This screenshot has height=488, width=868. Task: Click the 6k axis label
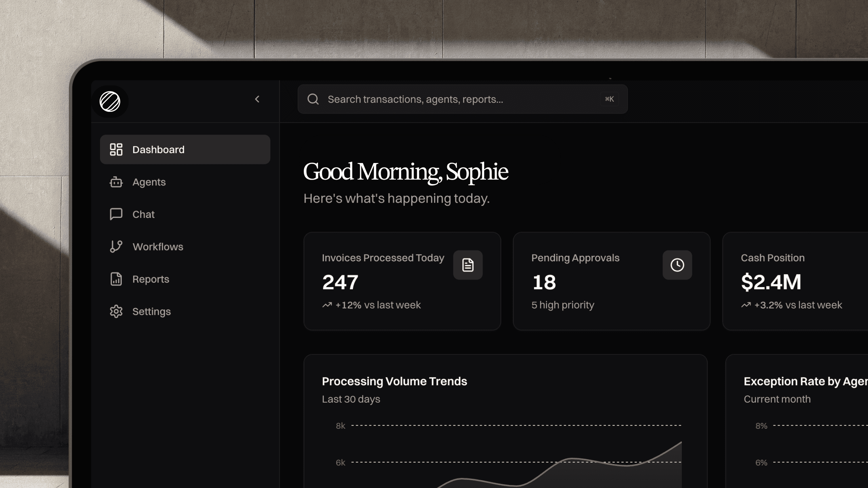point(340,463)
